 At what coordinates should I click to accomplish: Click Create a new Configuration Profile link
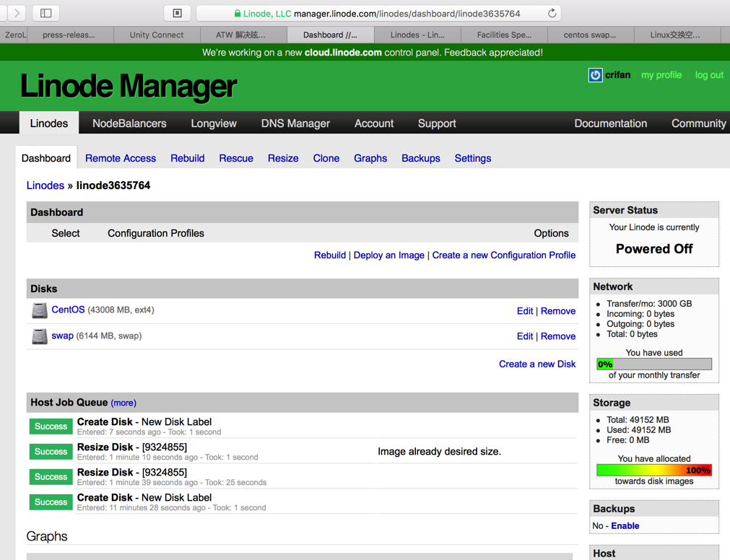[504, 255]
